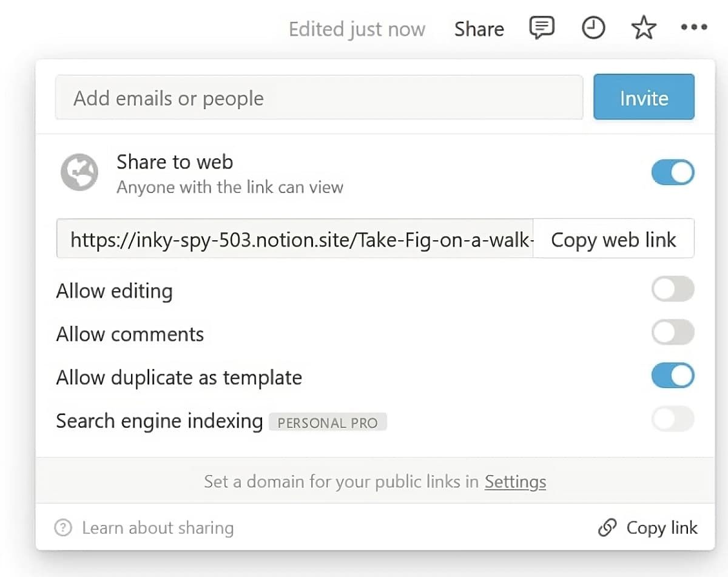The image size is (728, 577).
Task: Enable the Allow editing toggle
Action: tap(672, 289)
